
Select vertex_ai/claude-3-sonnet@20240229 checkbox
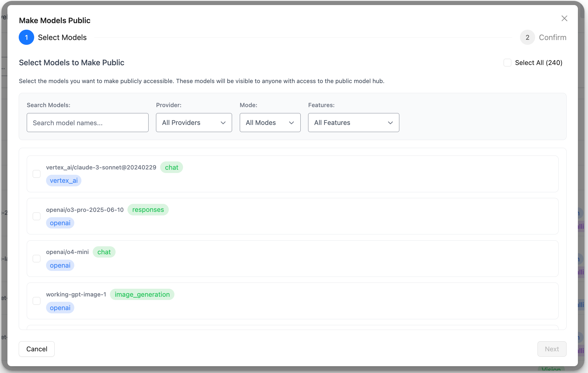(37, 174)
